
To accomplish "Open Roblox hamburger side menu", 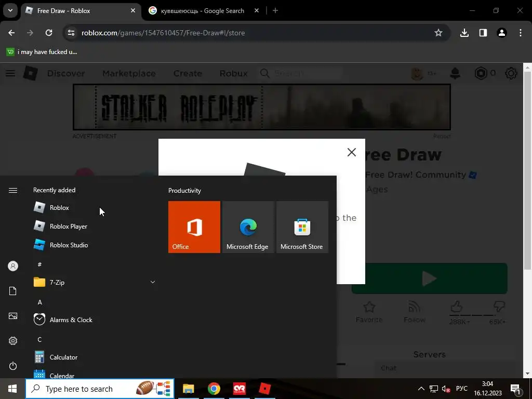I will pos(10,73).
